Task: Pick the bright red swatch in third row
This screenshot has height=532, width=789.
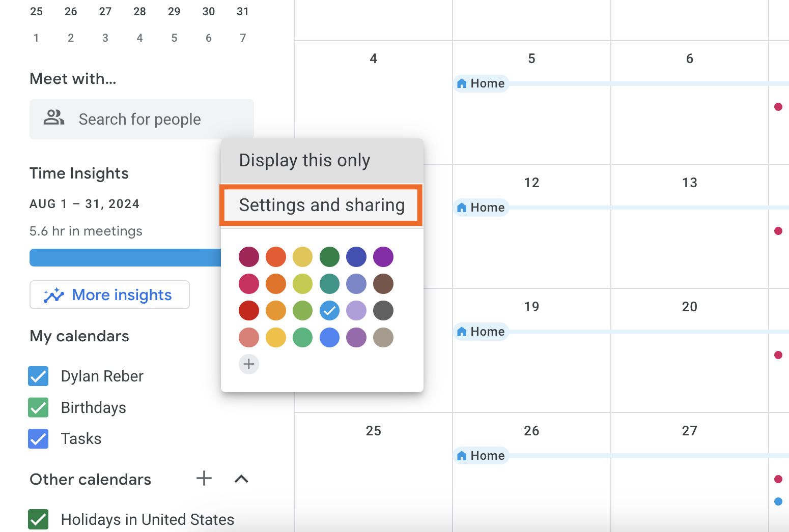Action: (249, 310)
